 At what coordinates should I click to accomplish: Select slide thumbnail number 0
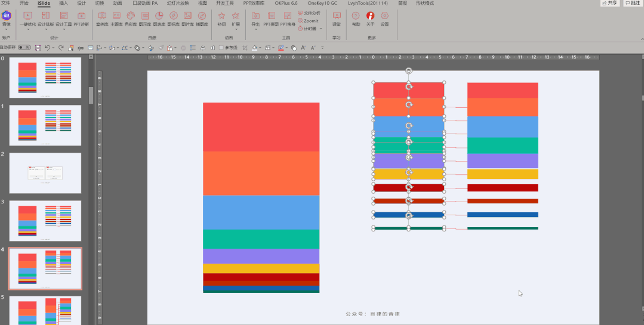(x=45, y=77)
